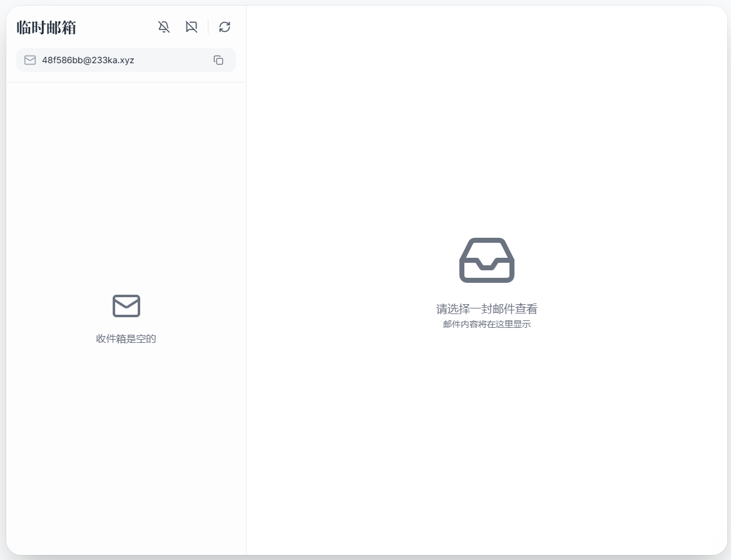Click 邮件内容将在这里显示 hint text
The width and height of the screenshot is (731, 560).
[x=486, y=324]
